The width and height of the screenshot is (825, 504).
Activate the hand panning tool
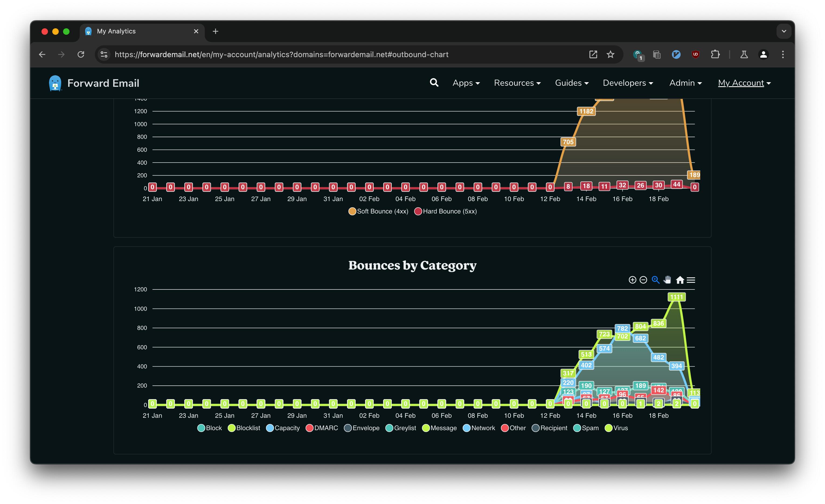[667, 280]
